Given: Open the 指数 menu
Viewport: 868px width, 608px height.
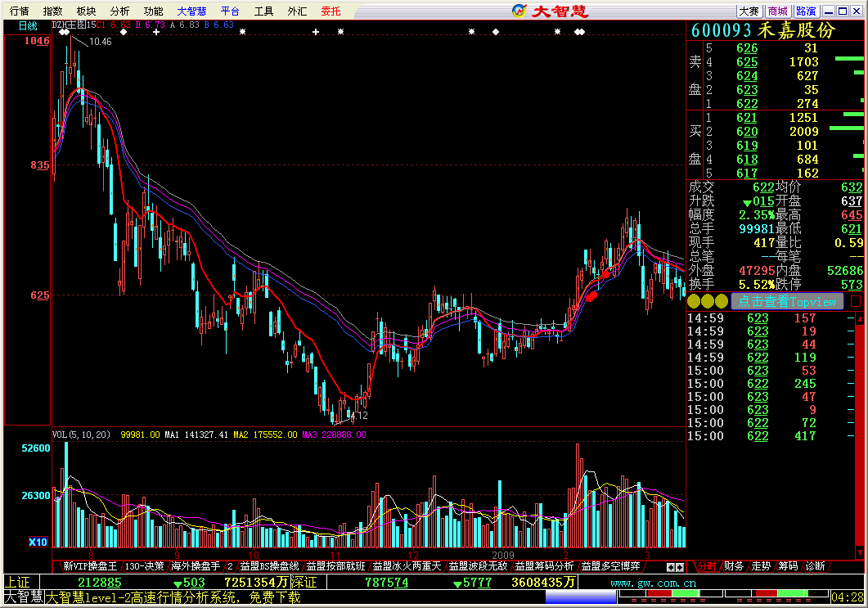Looking at the screenshot, I should click(x=52, y=11).
